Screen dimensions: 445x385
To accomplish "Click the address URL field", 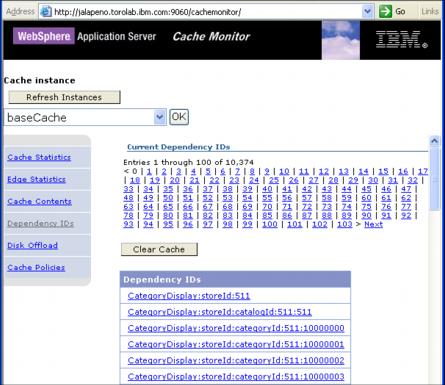I will (207, 12).
